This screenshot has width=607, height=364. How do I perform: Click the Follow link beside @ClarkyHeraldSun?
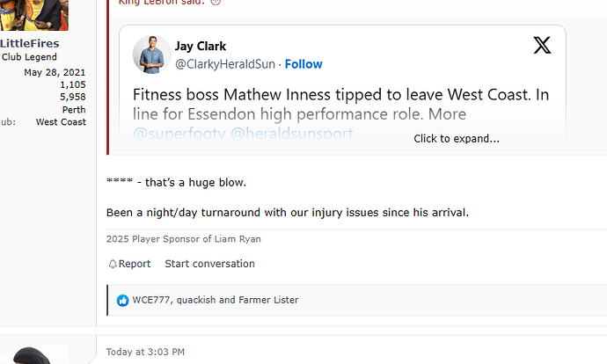coord(303,64)
